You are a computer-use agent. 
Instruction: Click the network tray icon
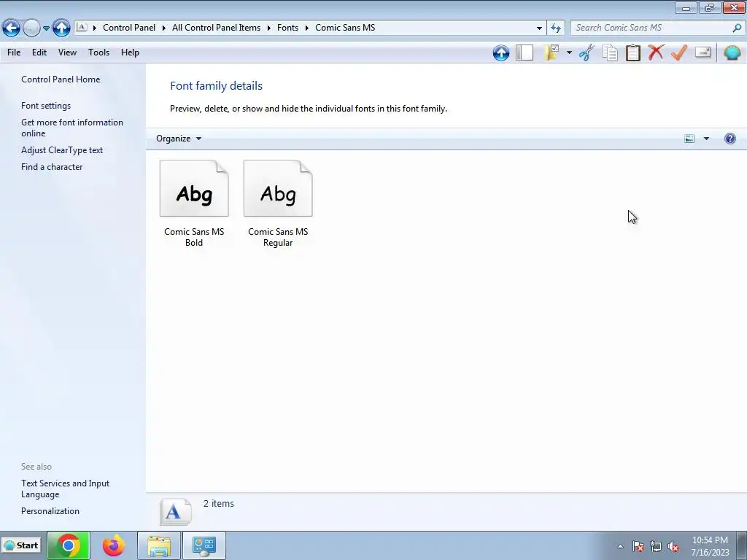656,546
